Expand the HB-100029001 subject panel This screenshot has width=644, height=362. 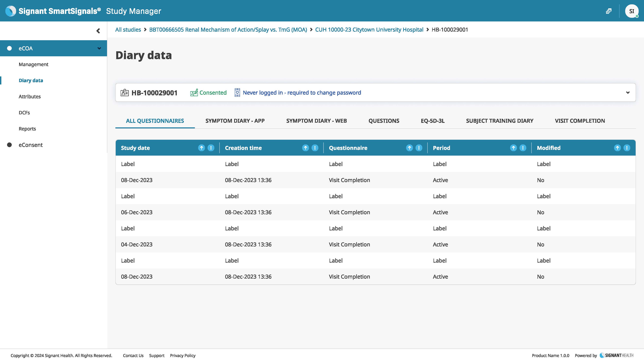click(x=628, y=93)
